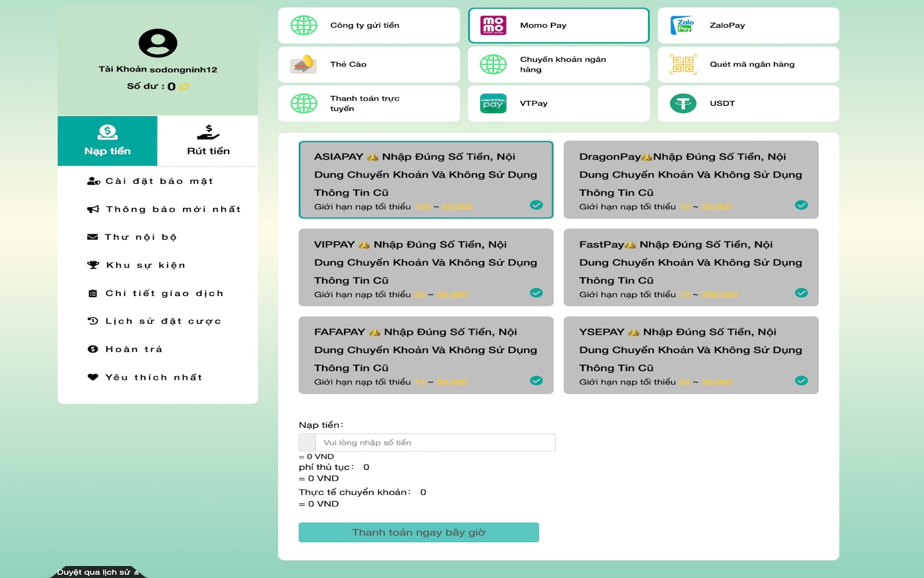Click the Thẻ Cào card icon
Screen dimensions: 924x578
point(304,64)
